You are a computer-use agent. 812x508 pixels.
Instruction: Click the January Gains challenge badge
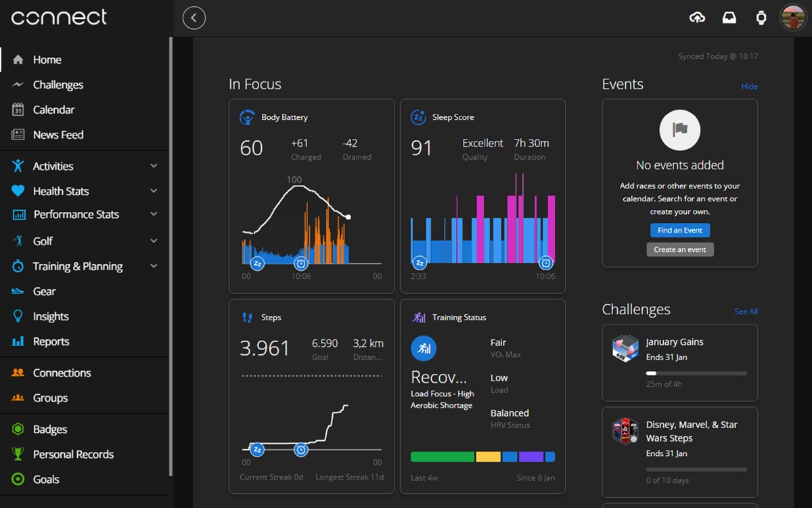coord(625,348)
